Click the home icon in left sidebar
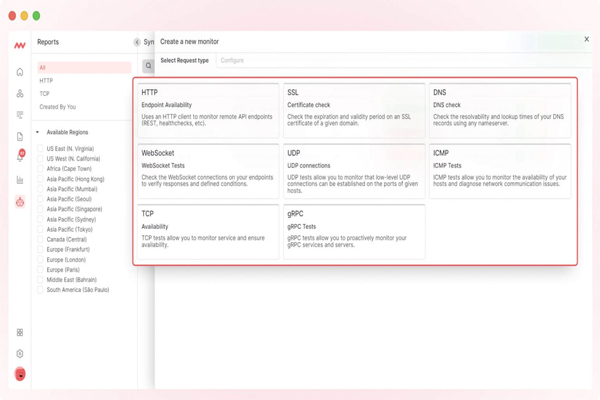The image size is (600, 400). 20,72
